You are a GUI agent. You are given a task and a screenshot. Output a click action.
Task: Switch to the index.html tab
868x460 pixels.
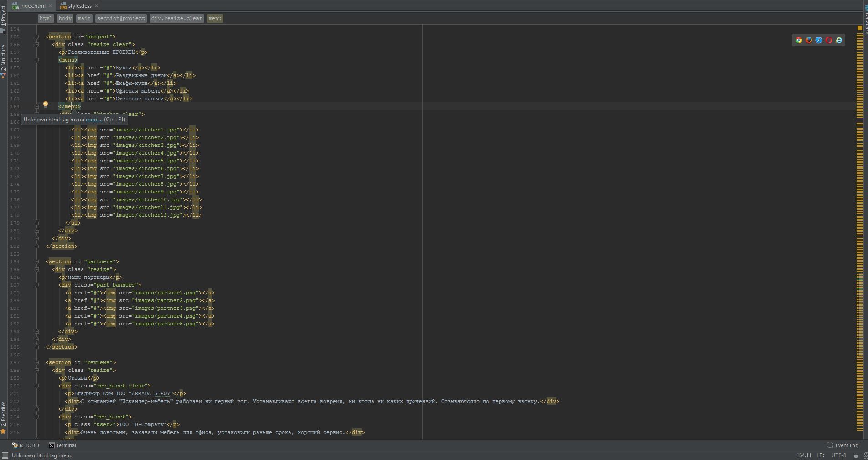pyautogui.click(x=32, y=6)
